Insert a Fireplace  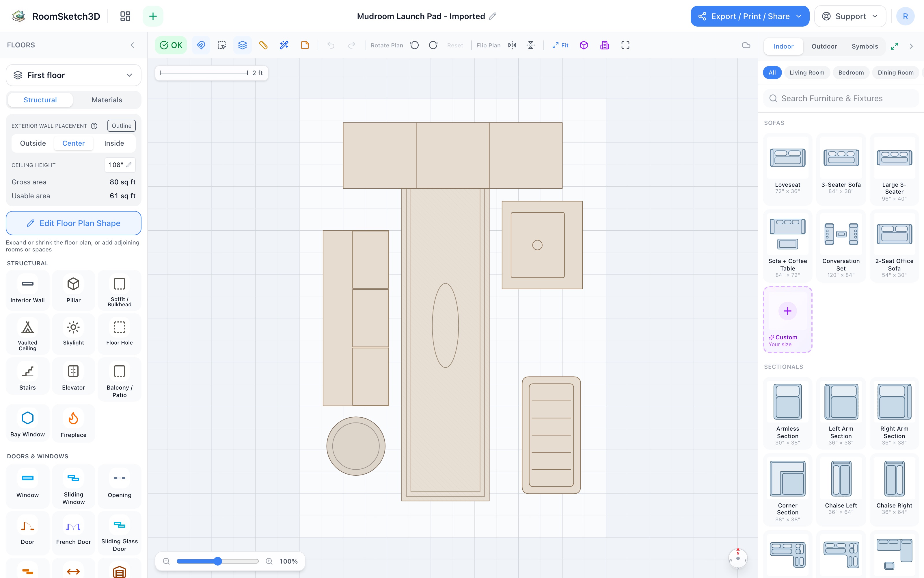pos(73,424)
